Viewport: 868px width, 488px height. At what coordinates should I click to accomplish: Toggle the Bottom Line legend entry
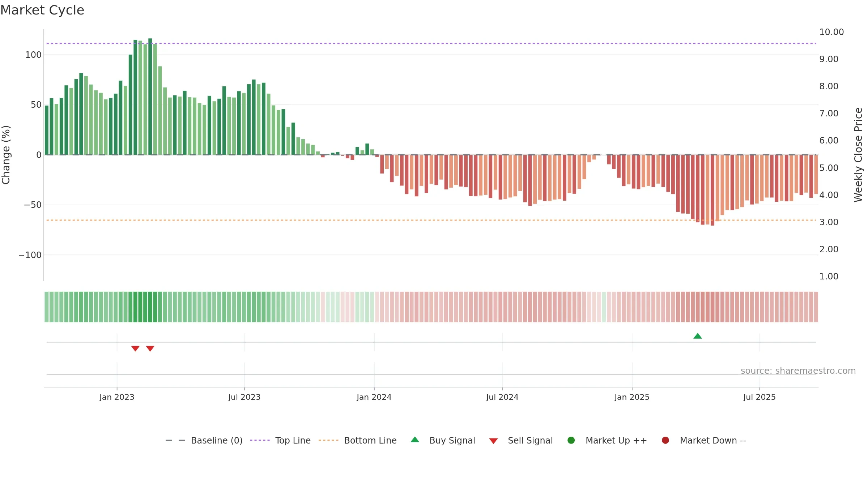click(x=358, y=440)
